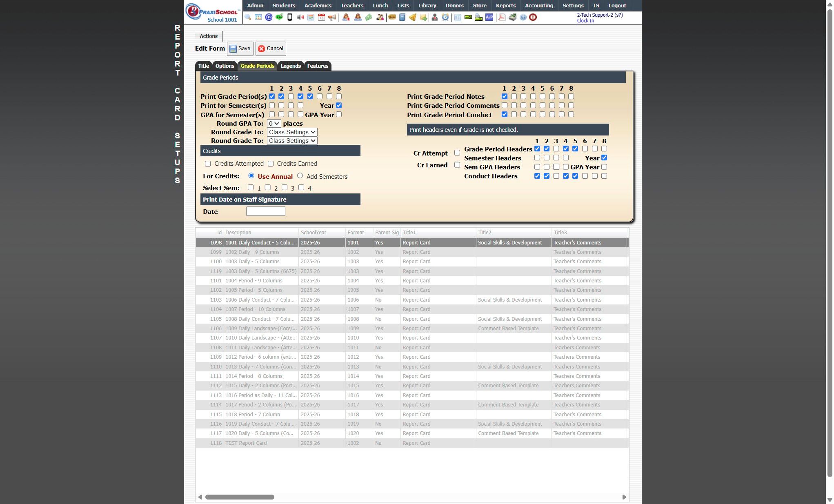This screenshot has width=834, height=504.
Task: Click the hamburger lunch icon
Action: [x=392, y=17]
